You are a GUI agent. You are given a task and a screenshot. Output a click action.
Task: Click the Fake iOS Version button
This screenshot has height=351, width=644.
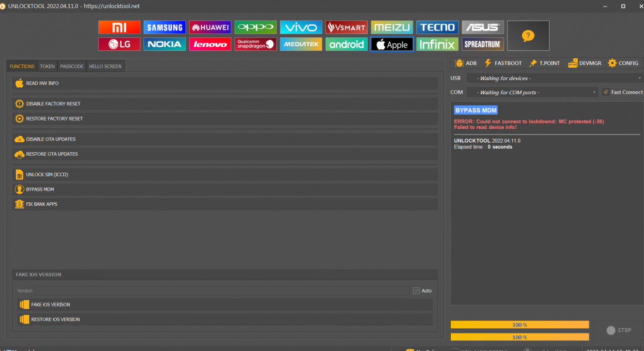(225, 305)
